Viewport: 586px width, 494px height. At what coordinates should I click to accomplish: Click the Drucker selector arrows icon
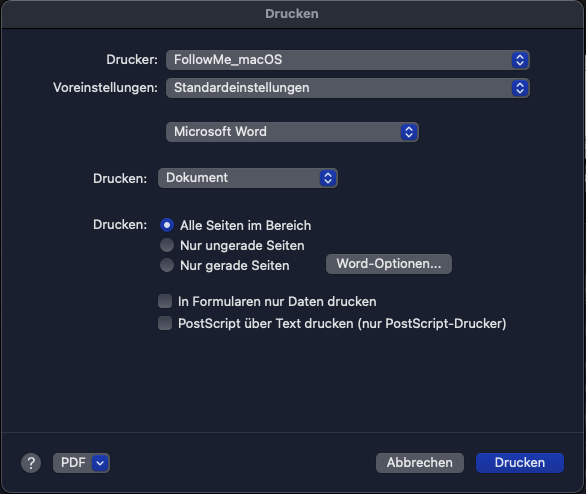(x=520, y=60)
